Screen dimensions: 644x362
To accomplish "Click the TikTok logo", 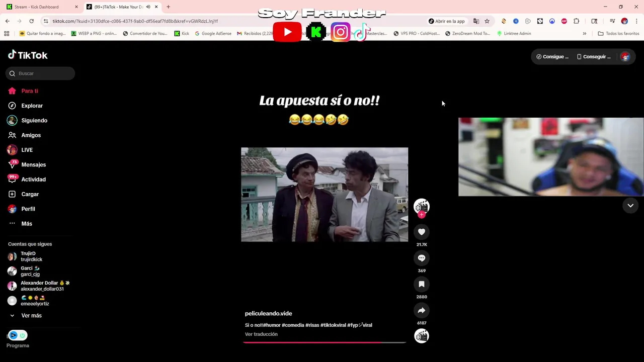I will coord(28,55).
